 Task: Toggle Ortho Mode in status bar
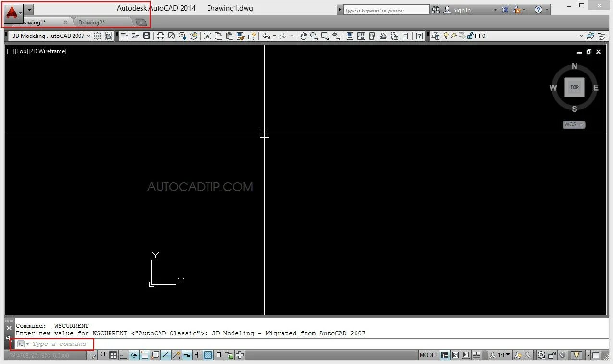[x=123, y=355]
